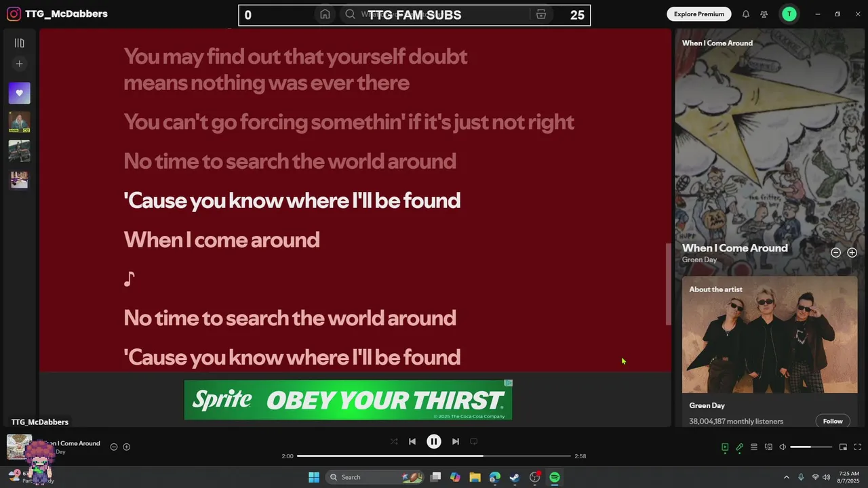Mute with the volume speaker icon
Viewport: 868px width, 488px height.
click(783, 447)
